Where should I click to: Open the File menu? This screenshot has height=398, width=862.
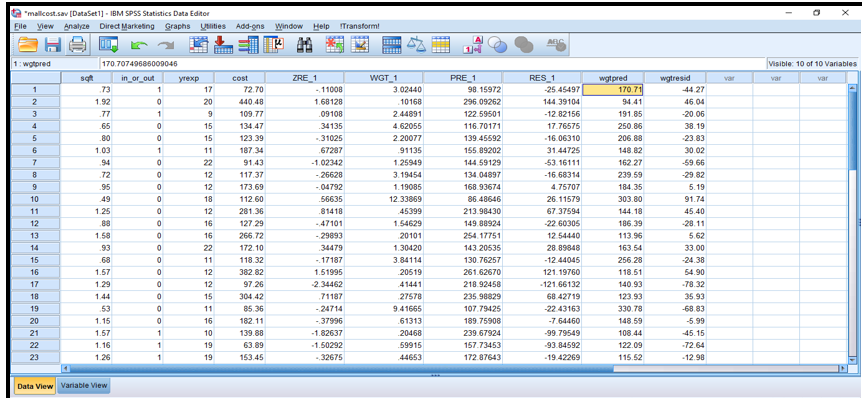click(20, 26)
